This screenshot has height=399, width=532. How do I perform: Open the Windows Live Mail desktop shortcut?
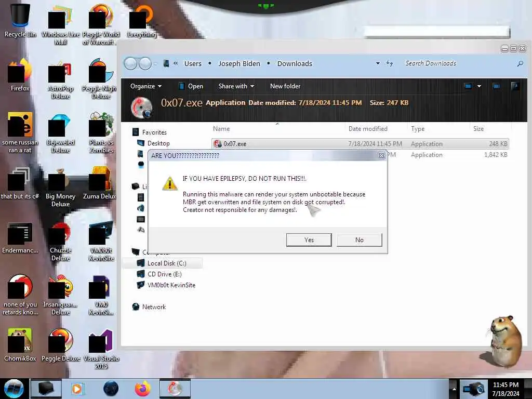60,24
